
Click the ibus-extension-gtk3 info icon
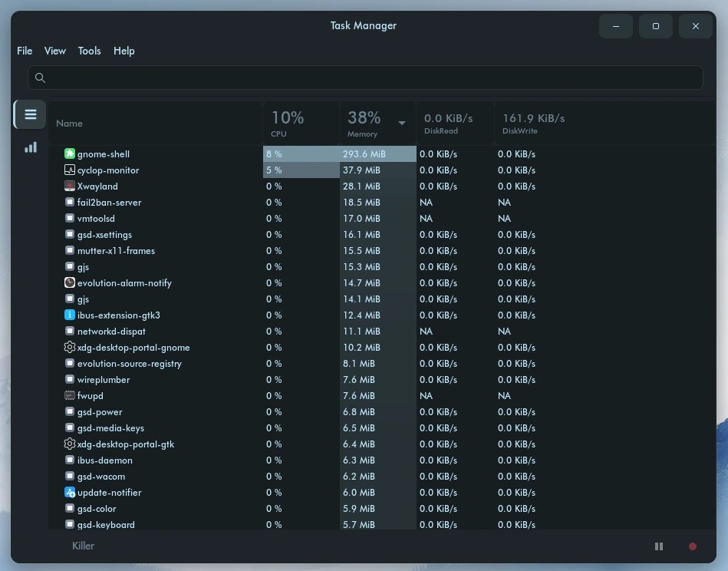coord(70,315)
